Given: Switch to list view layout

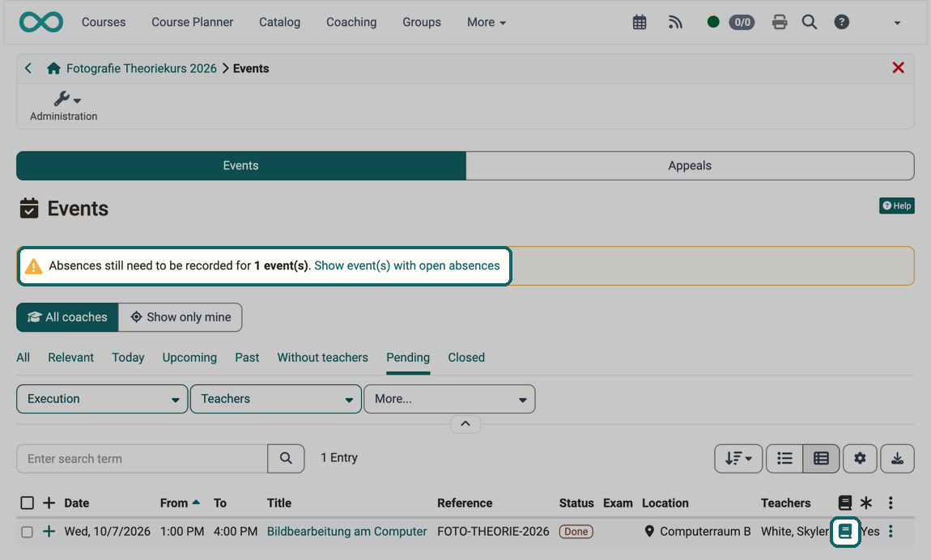Looking at the screenshot, I should click(784, 459).
